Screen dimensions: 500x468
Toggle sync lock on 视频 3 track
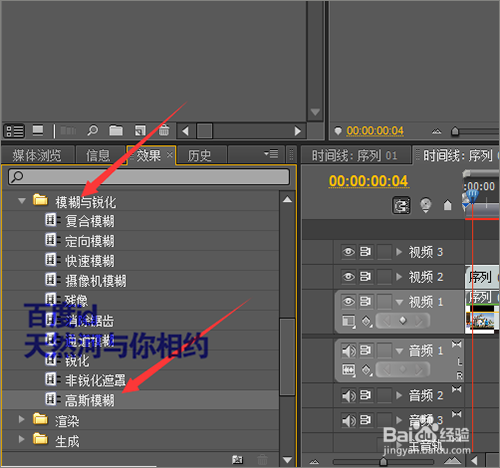click(x=366, y=252)
